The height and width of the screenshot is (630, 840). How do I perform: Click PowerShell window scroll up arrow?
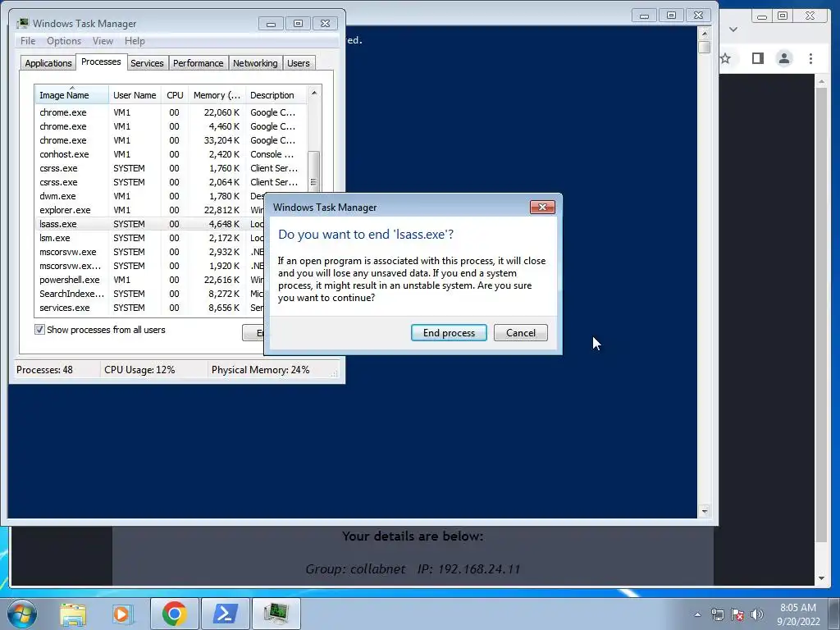tap(705, 33)
